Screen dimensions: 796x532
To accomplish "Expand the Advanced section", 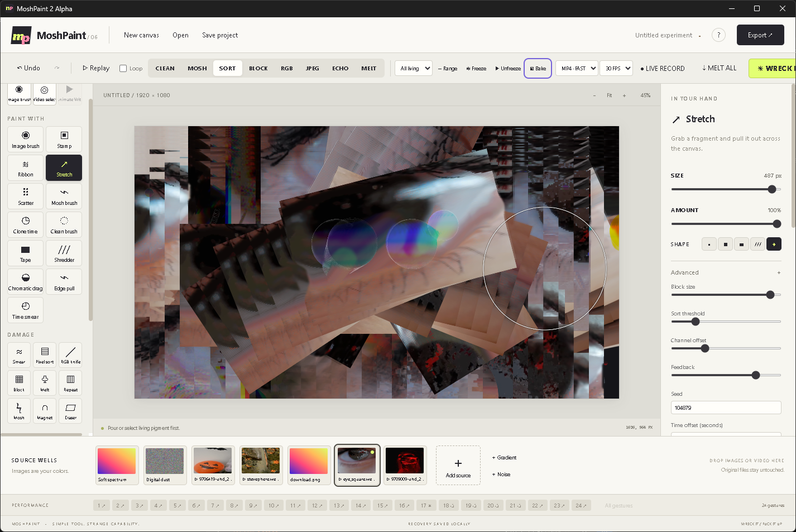I will [726, 273].
